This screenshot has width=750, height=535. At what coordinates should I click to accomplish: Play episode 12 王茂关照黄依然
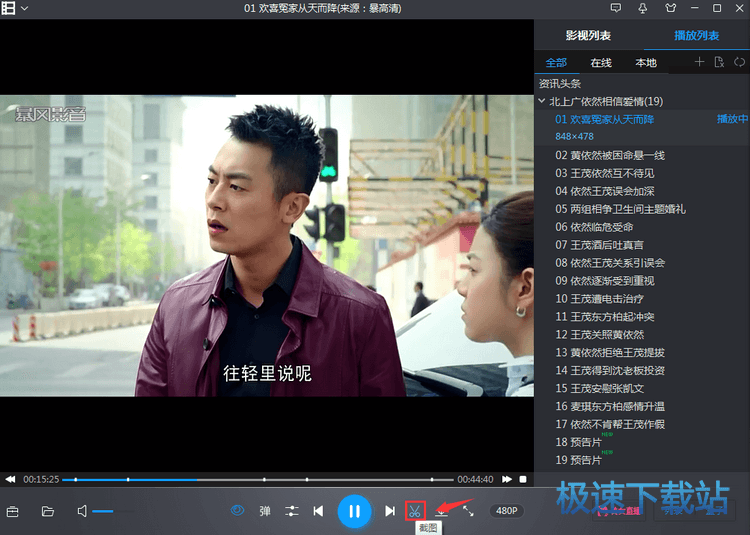tap(599, 335)
